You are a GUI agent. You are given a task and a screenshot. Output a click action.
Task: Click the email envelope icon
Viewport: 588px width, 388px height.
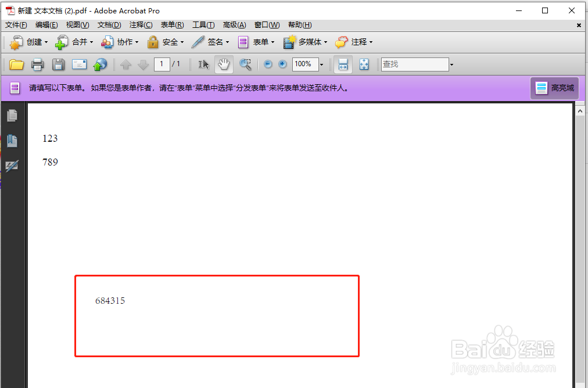click(79, 64)
